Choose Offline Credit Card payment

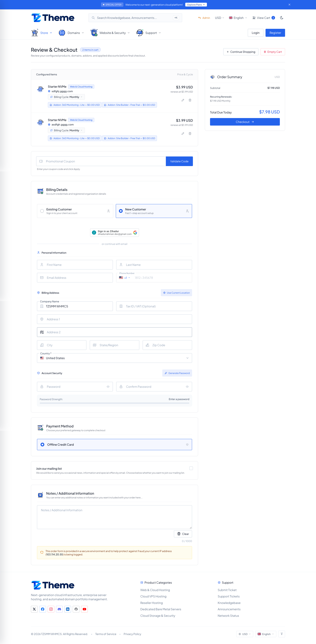[115, 445]
